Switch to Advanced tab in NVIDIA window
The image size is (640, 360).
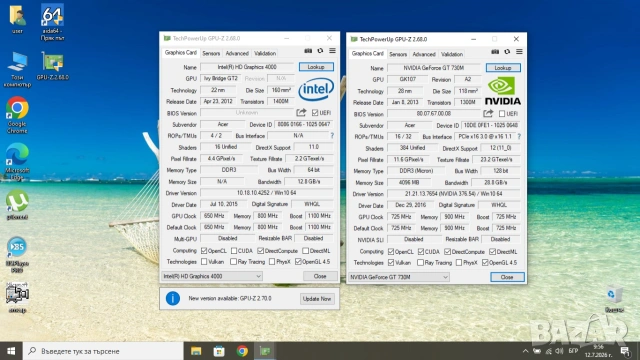[424, 54]
